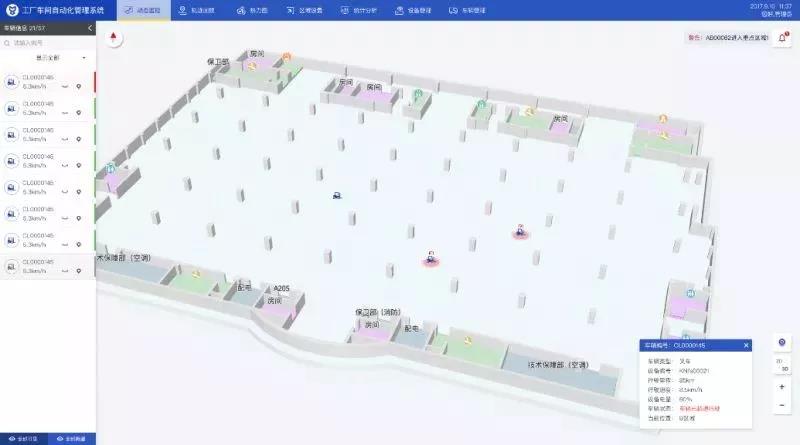Expand track options for last vehicle row
This screenshot has height=445, width=800.
[65, 271]
